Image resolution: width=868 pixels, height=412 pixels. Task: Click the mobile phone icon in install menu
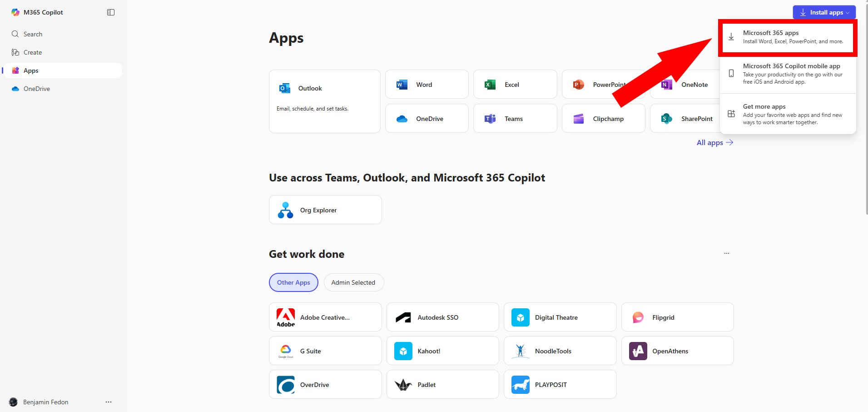click(x=731, y=73)
